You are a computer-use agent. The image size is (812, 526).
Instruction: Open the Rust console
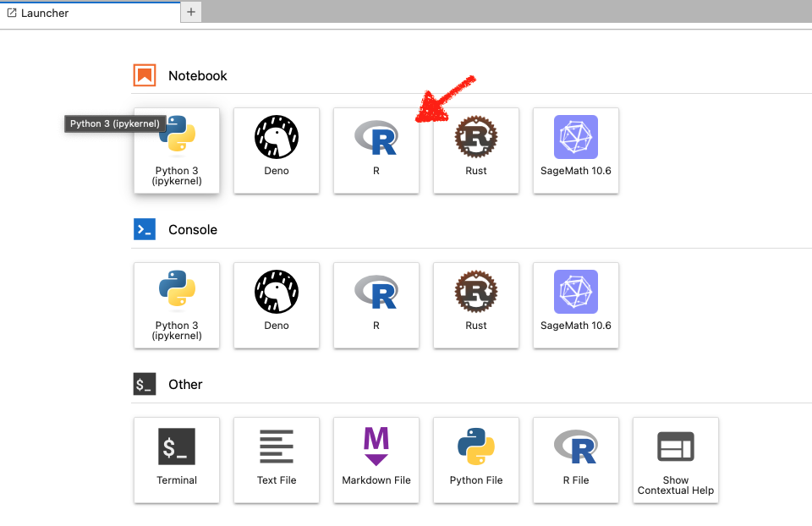(476, 305)
